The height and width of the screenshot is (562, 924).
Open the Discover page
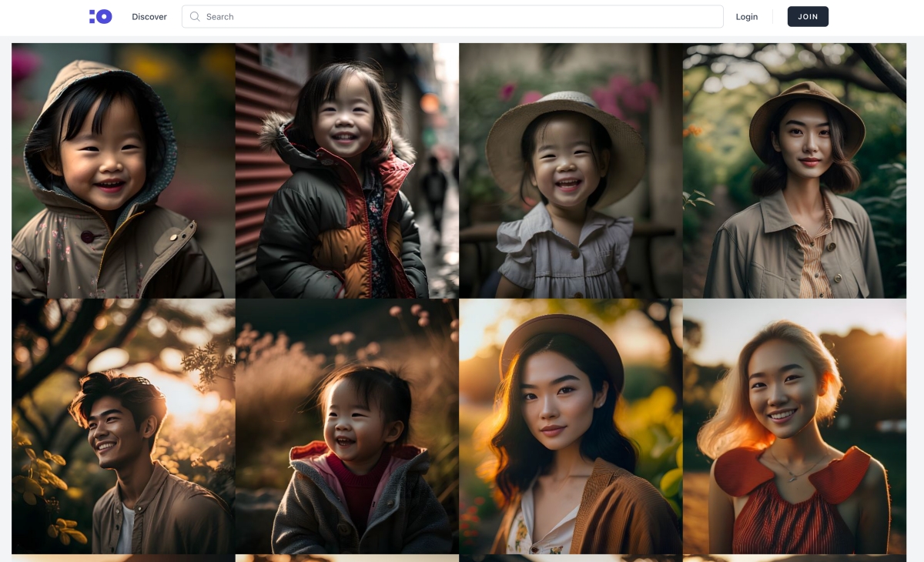pos(149,16)
